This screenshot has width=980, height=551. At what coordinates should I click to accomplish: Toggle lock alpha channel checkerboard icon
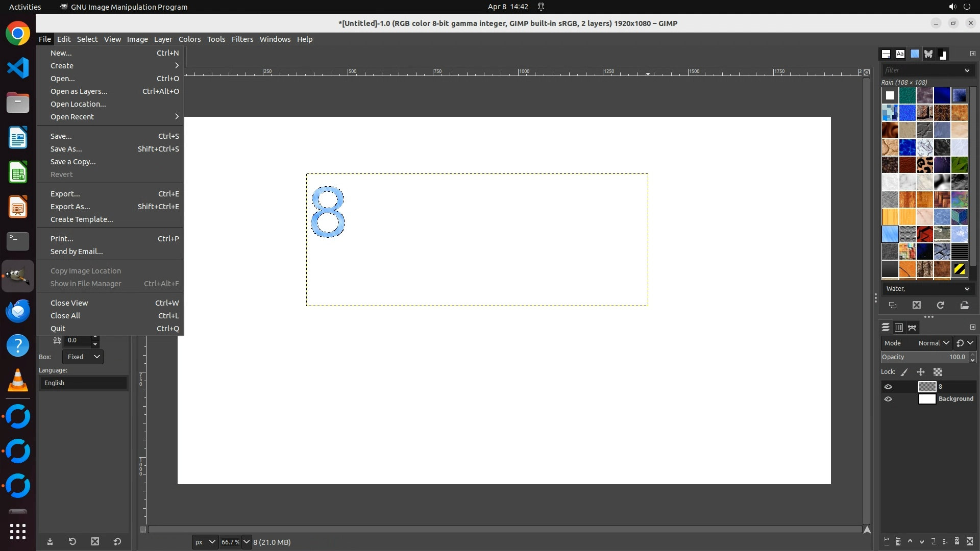938,372
